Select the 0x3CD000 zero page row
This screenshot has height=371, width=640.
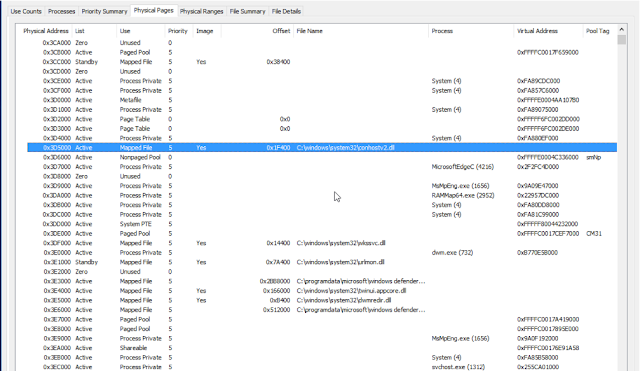coord(322,71)
